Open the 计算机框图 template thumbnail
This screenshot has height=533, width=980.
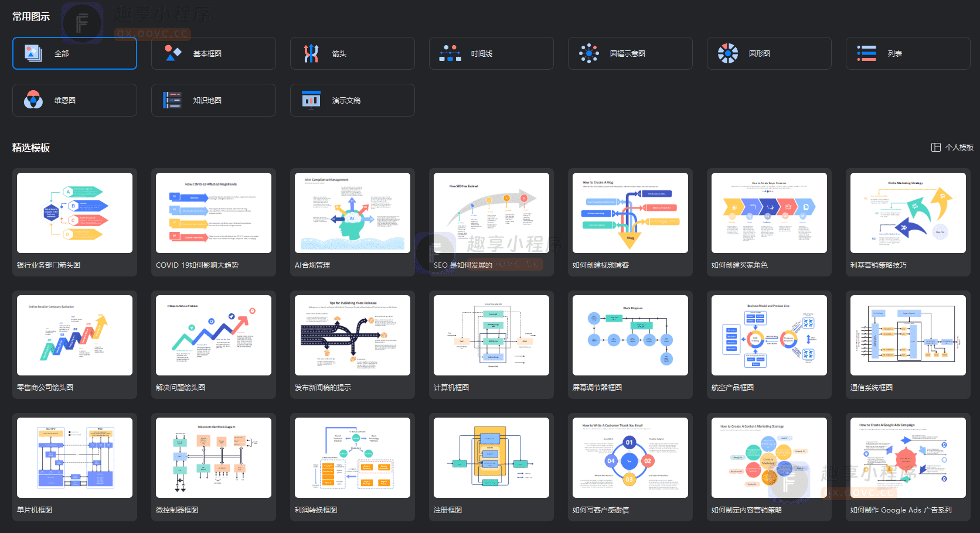click(491, 336)
